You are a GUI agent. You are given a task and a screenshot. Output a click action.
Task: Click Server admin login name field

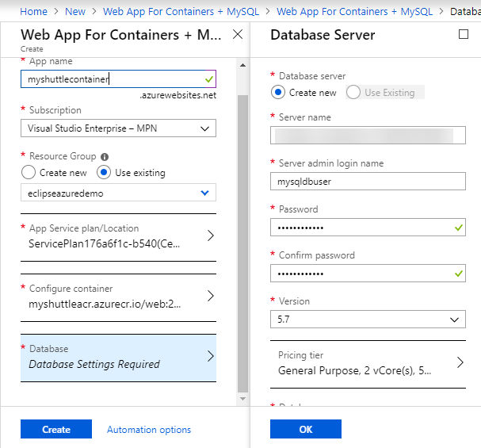pyautogui.click(x=368, y=182)
